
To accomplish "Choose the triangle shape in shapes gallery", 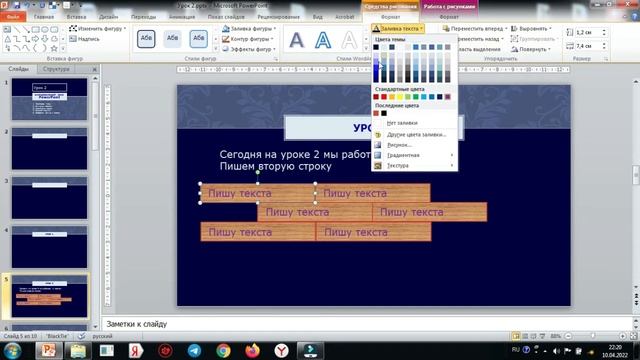I will pos(8,39).
